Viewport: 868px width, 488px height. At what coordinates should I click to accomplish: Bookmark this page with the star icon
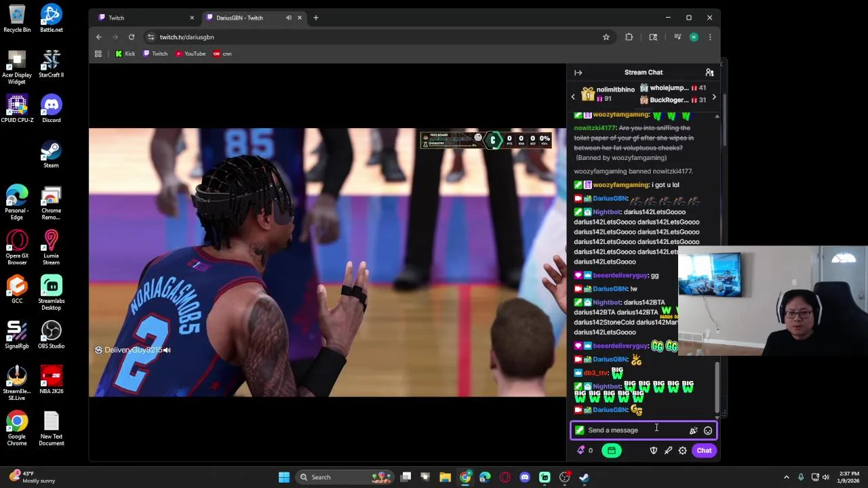coord(606,37)
